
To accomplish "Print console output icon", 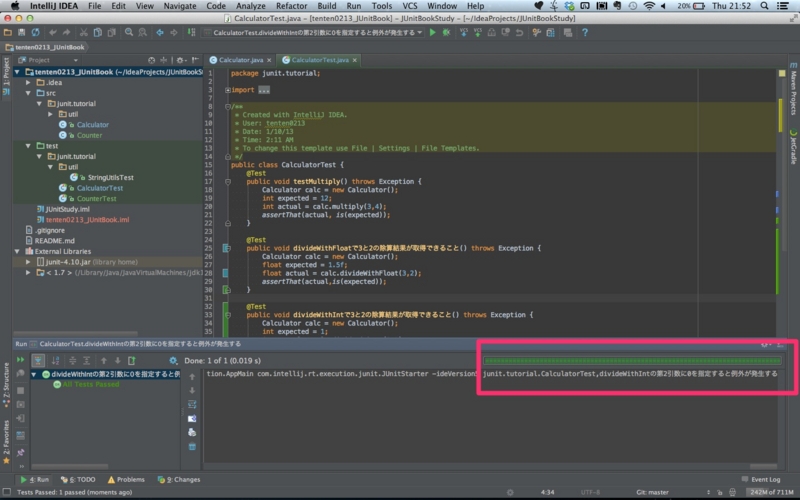I will [192, 433].
